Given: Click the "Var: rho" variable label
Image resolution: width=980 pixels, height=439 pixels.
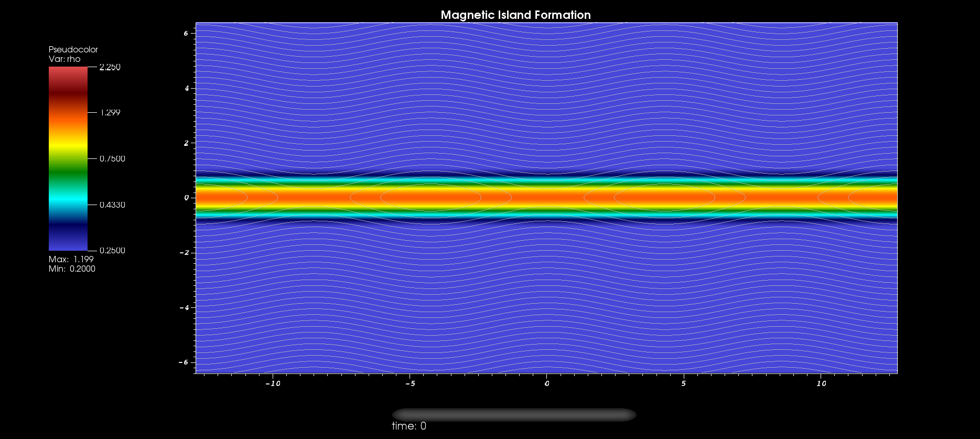Looking at the screenshot, I should (x=64, y=59).
